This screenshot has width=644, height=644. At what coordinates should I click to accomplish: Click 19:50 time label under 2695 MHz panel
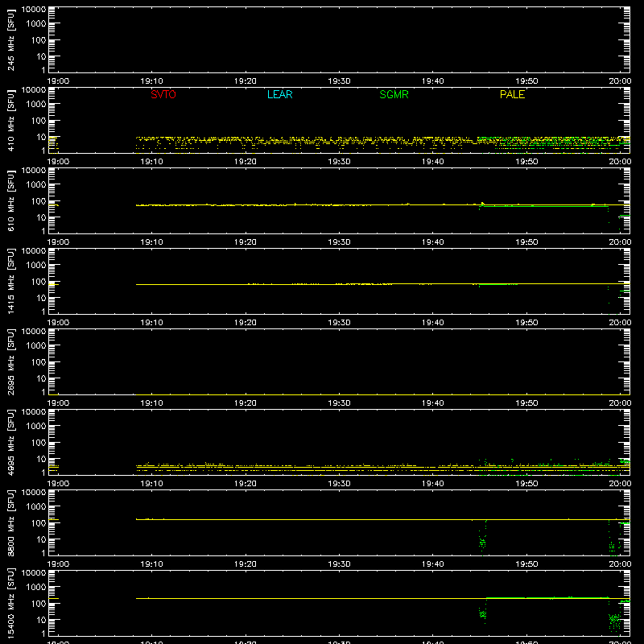(526, 403)
